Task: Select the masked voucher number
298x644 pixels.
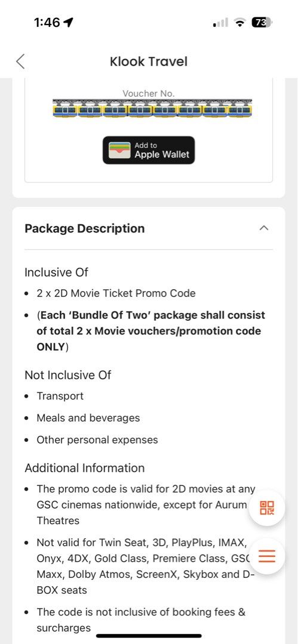Action: pyautogui.click(x=152, y=109)
